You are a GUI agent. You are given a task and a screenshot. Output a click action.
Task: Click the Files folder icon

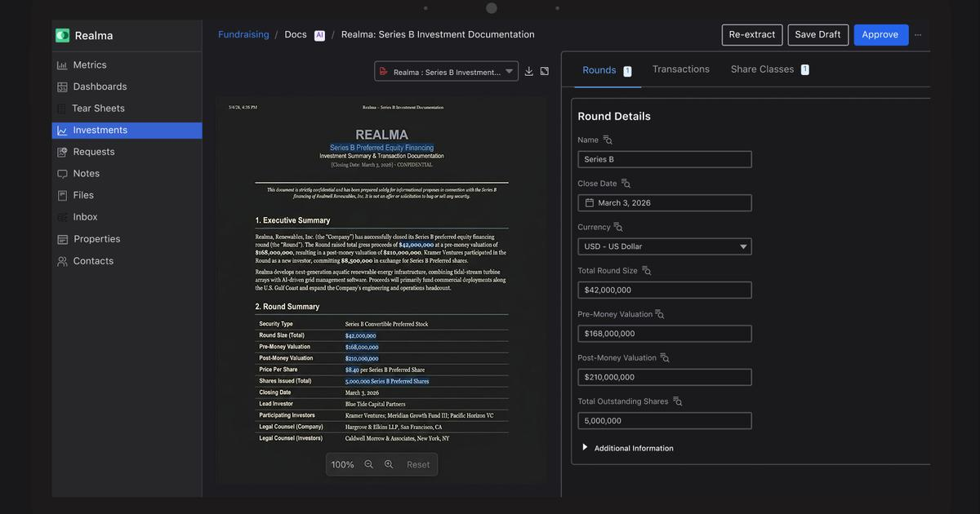coord(62,196)
